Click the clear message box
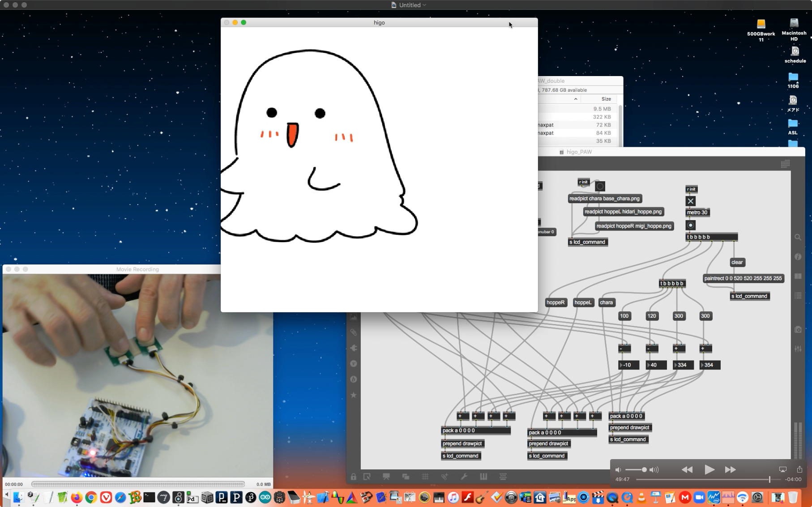The height and width of the screenshot is (507, 812). [x=737, y=262]
